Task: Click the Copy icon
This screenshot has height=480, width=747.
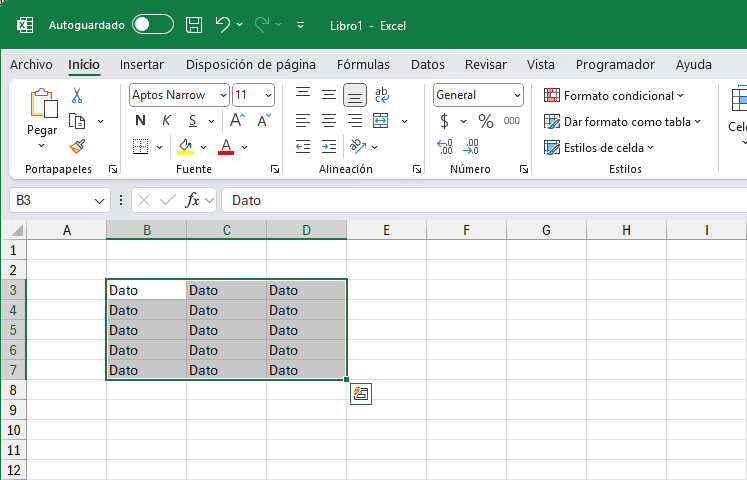Action: coord(77,121)
